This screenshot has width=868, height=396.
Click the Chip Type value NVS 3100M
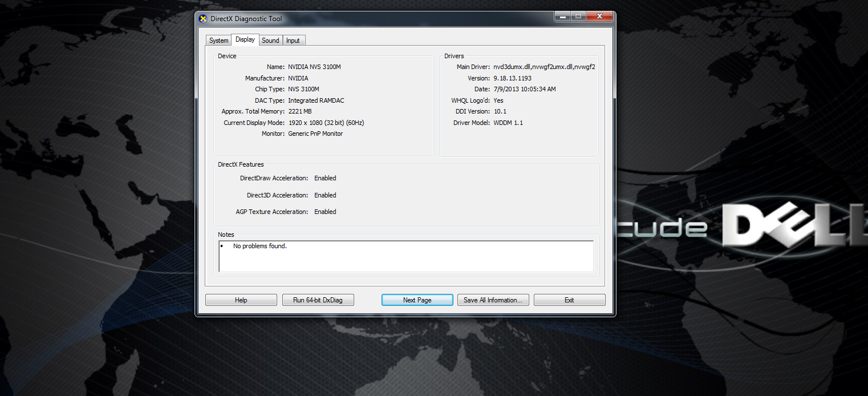[303, 90]
